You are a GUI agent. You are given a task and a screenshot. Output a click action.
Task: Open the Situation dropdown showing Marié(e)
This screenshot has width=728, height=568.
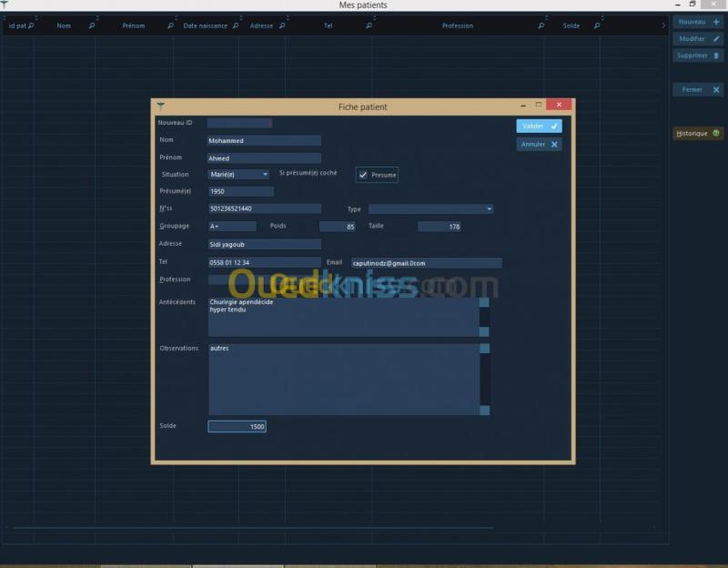(238, 175)
